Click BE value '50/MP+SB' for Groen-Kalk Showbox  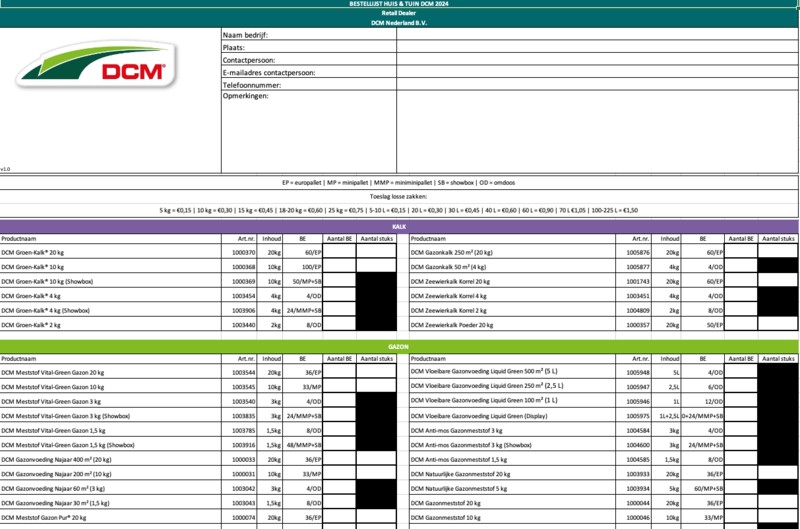[x=307, y=281]
